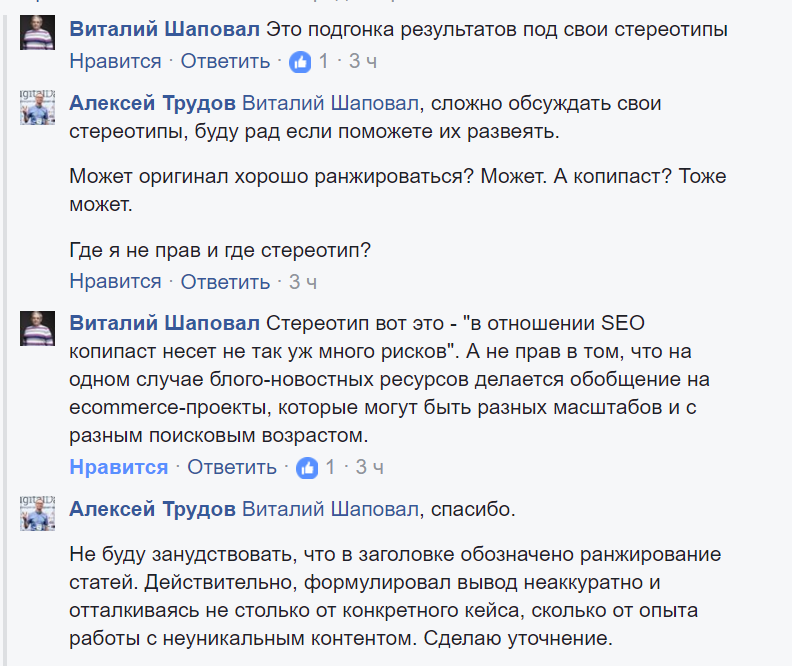Viewport: 792px width, 666px height.
Task: Click the "3 ч" timestamp under "Где я не прав"
Action: pos(303,282)
